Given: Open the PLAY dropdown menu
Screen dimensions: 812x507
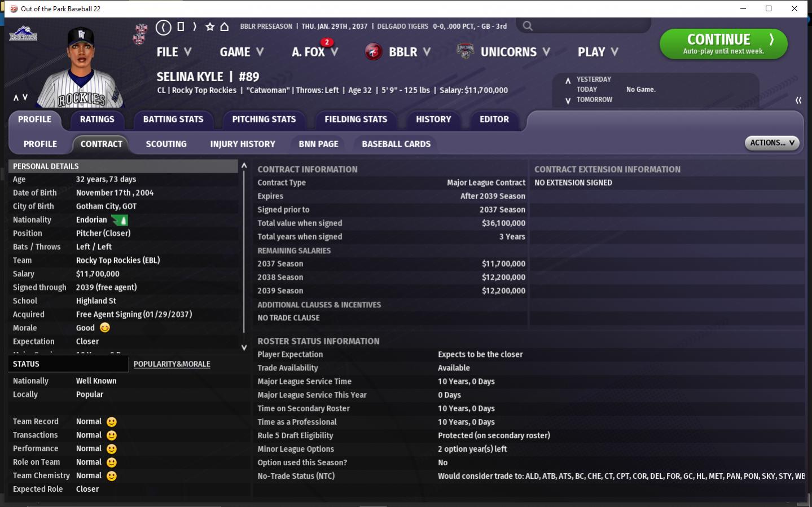Looking at the screenshot, I should [598, 52].
